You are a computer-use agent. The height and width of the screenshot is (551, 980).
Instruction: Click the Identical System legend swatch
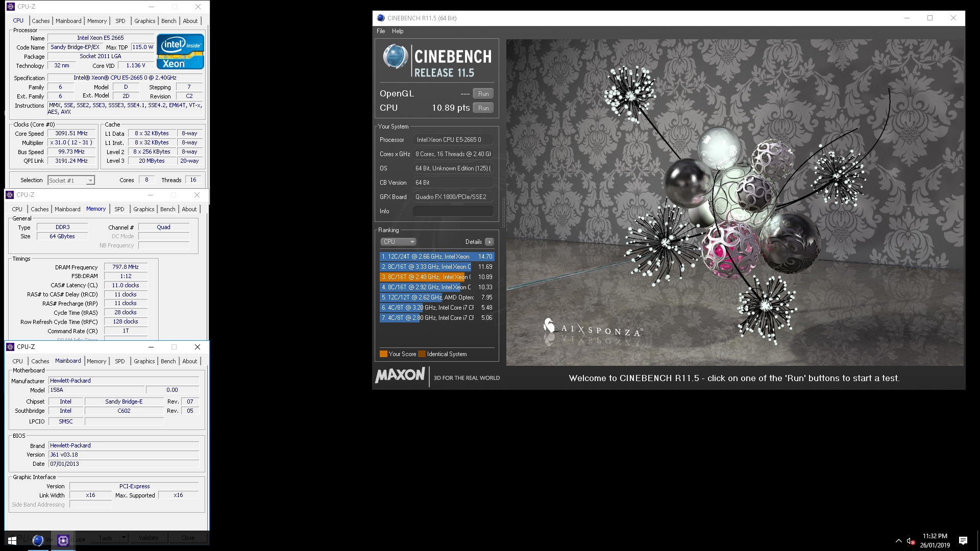click(422, 354)
